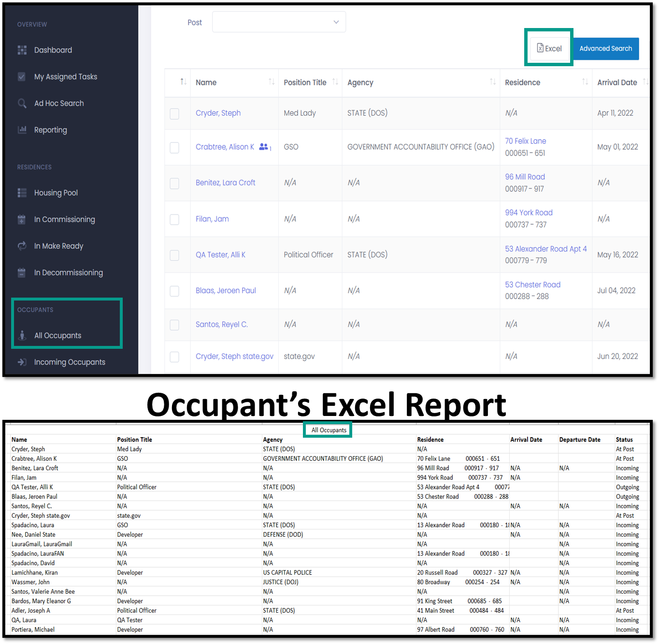
Task: Click the All Occupants person icon
Action: (x=22, y=335)
